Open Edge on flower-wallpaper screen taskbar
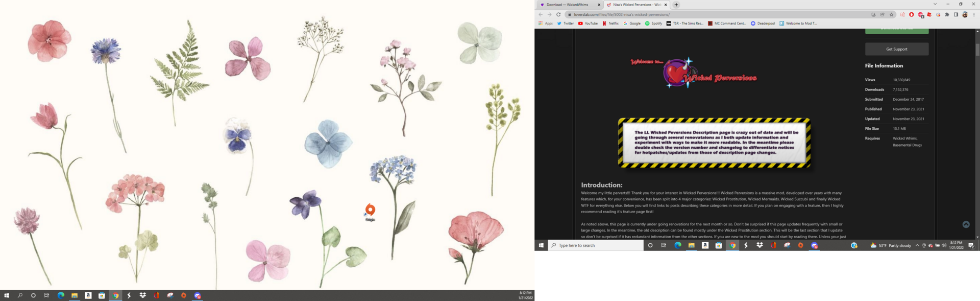The image size is (980, 301). click(61, 295)
